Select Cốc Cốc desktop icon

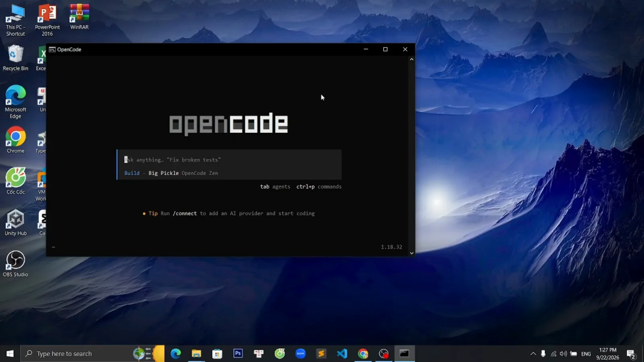click(x=15, y=181)
